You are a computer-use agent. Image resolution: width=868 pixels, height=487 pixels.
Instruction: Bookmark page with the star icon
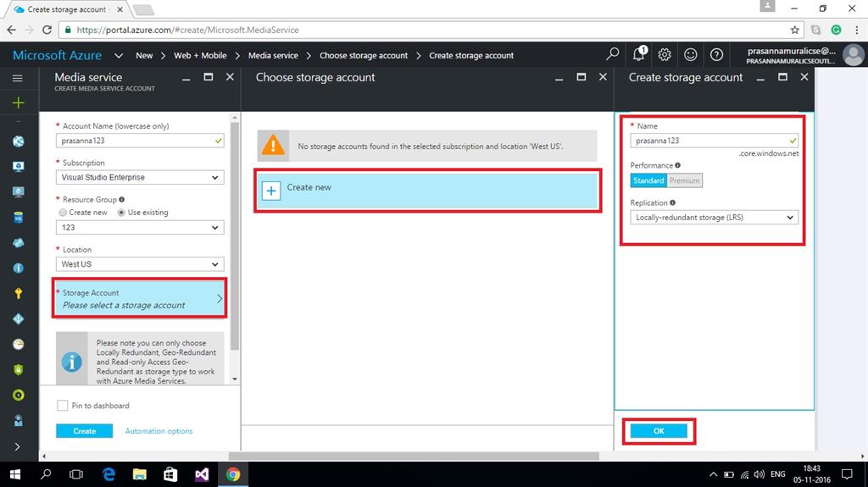(x=795, y=30)
